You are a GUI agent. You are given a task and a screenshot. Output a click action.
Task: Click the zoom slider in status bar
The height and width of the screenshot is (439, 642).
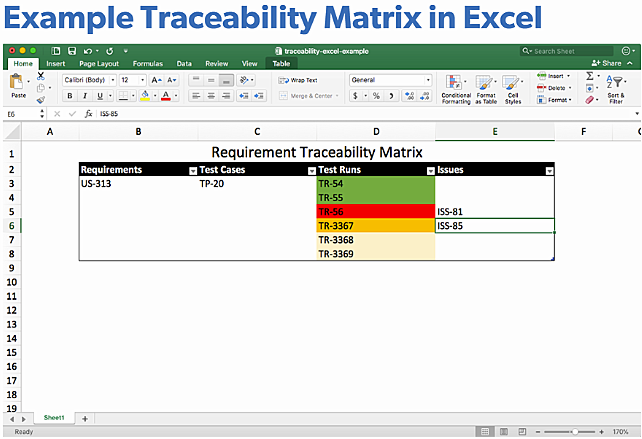578,431
